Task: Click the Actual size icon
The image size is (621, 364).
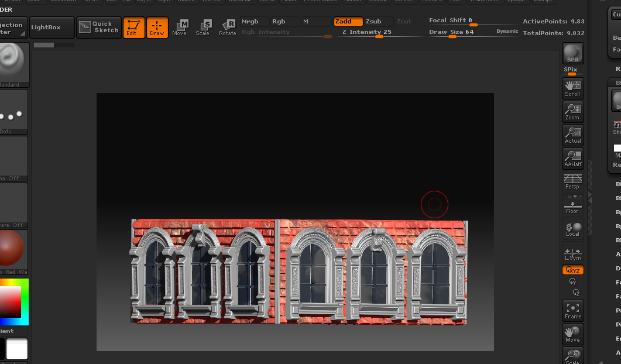Action: point(572,135)
